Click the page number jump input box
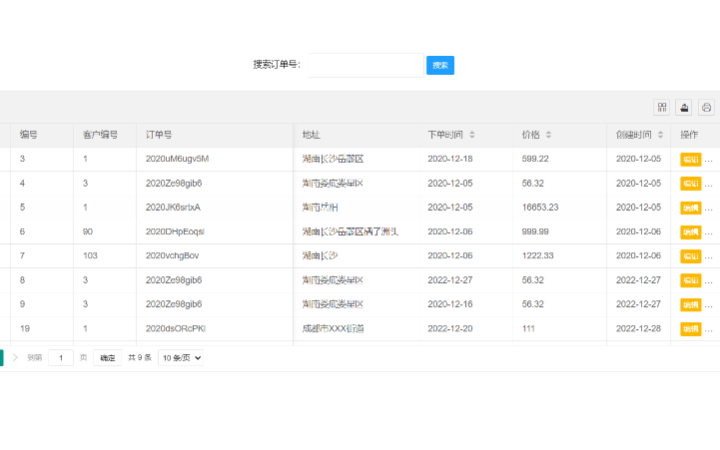Viewport: 720px width, 450px height. (x=61, y=357)
